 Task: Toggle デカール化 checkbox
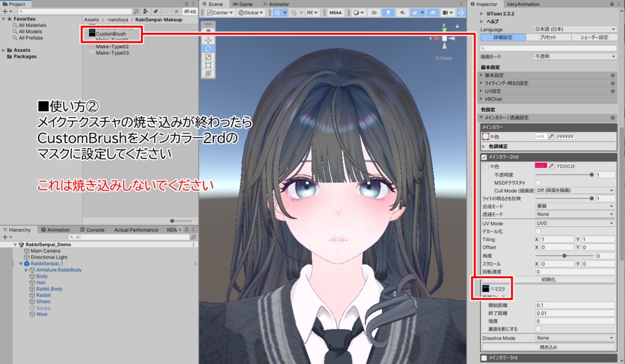coord(538,231)
